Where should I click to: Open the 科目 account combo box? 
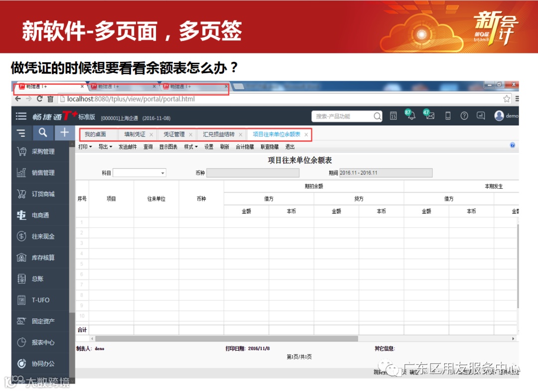click(x=139, y=173)
